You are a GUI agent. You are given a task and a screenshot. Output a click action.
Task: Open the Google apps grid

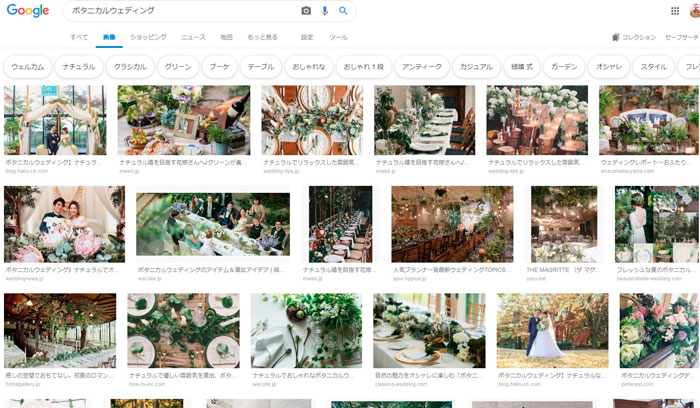(675, 11)
